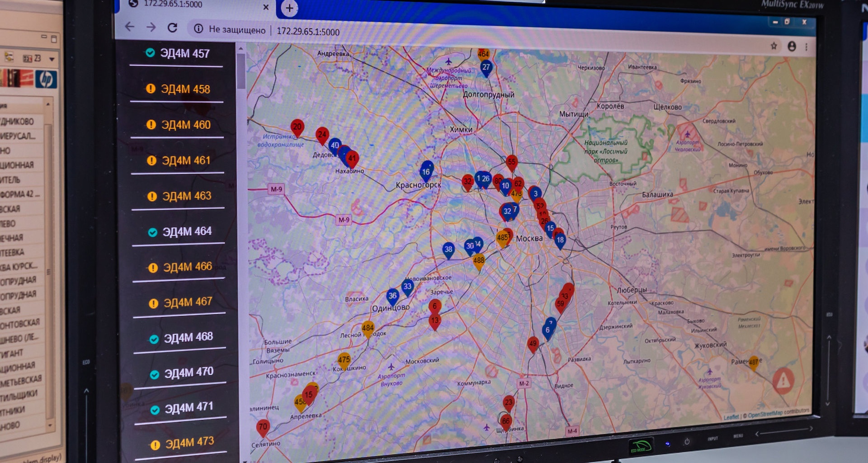Reload the page with the refresh icon
This screenshot has height=463, width=868.
[172, 28]
